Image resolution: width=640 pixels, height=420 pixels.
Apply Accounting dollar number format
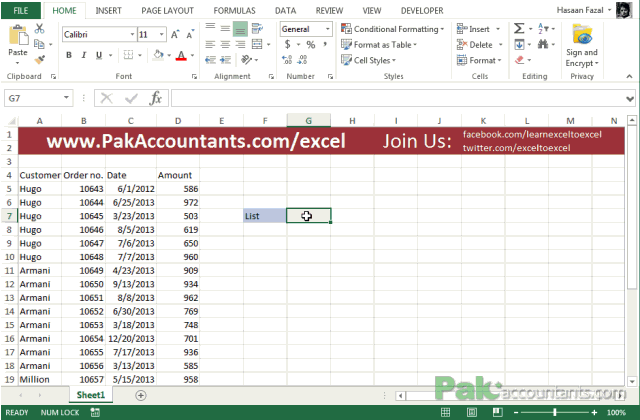[x=287, y=44]
